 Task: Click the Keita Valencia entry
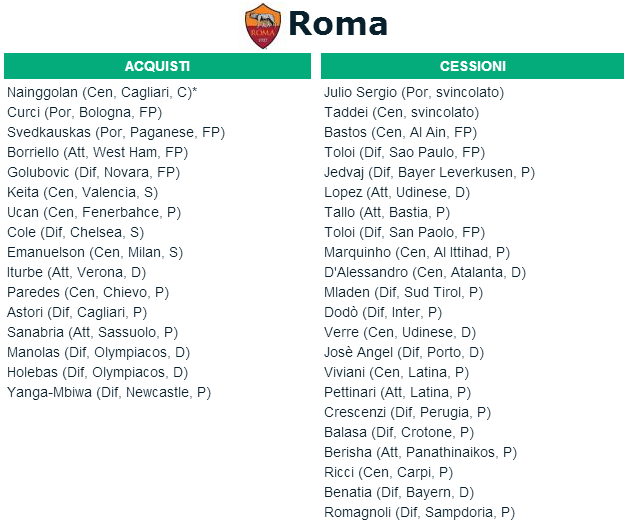click(82, 192)
